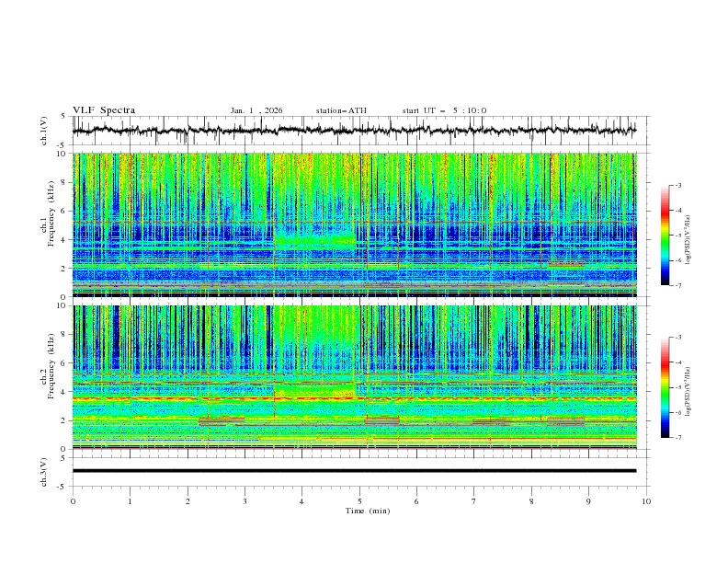Click the ch.1 'Frequency (kHz)' axis label
Viewport: 728px width, 563px height.
click(51, 213)
